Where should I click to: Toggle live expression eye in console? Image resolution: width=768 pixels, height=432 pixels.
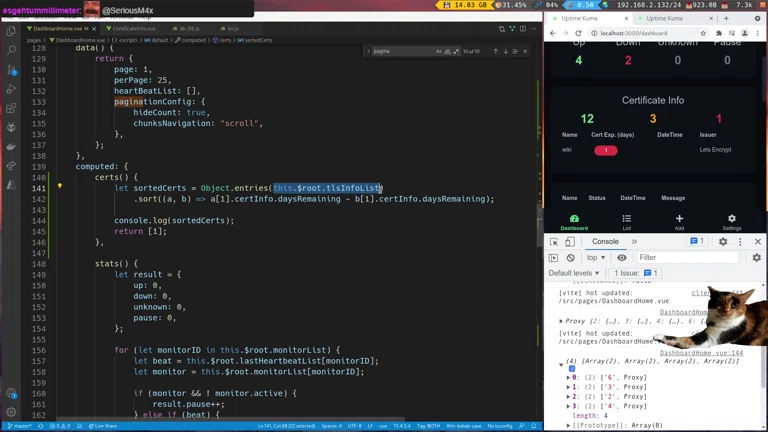point(621,257)
